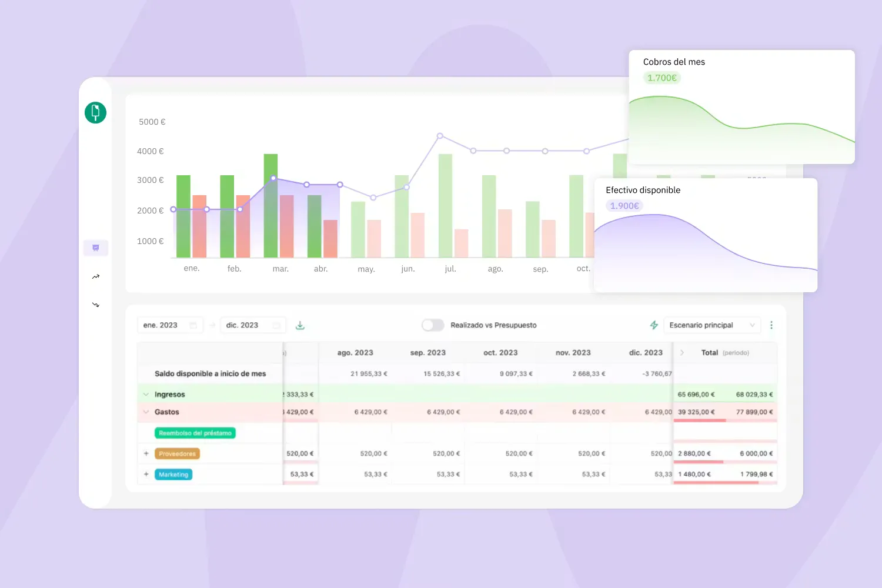882x588 pixels.
Task: Select the 1.900€ badge in Efectivo disponible
Action: [624, 206]
